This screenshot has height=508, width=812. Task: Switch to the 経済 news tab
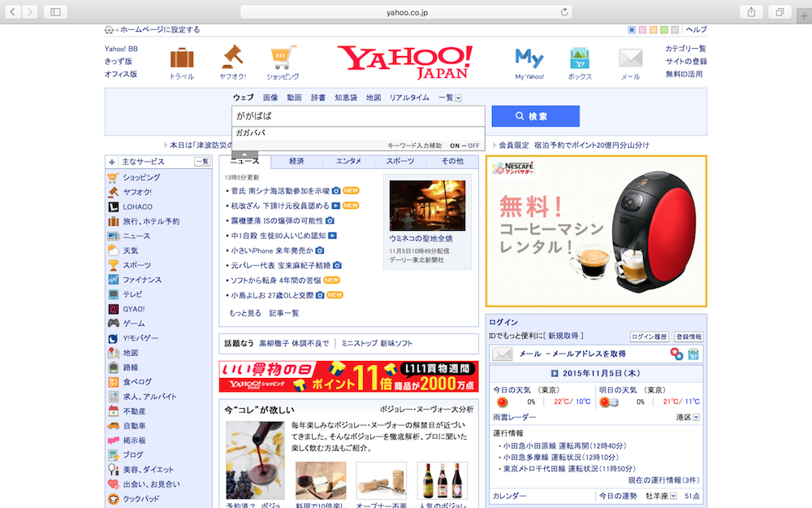coord(296,162)
